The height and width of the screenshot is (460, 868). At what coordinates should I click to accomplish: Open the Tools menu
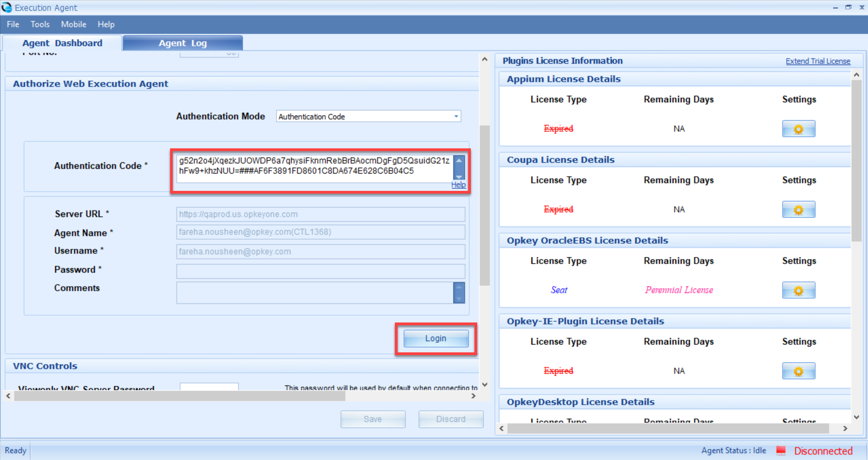(x=40, y=24)
